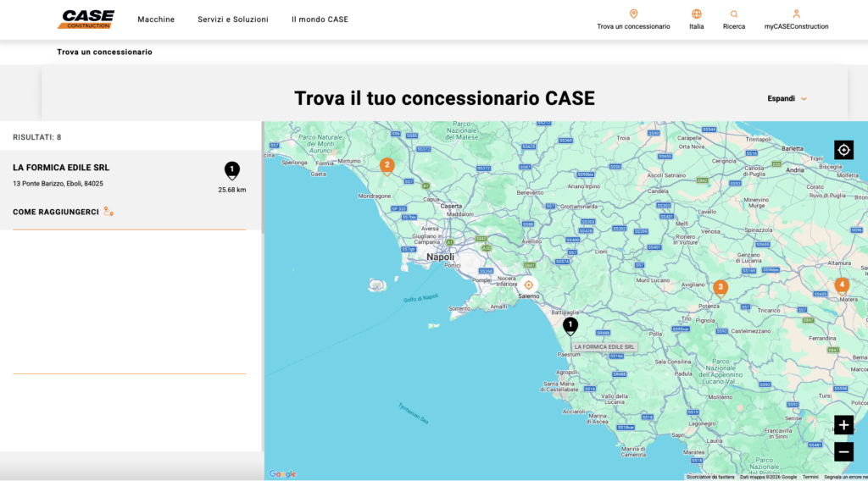868x492 pixels.
Task: Click the Google logo on the map
Action: 282,473
